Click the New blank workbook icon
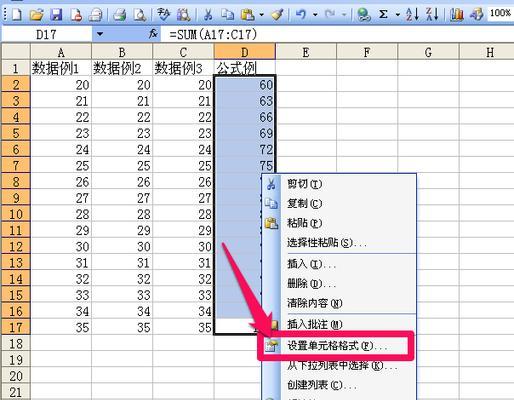The width and height of the screenshot is (514, 400). coord(17,15)
